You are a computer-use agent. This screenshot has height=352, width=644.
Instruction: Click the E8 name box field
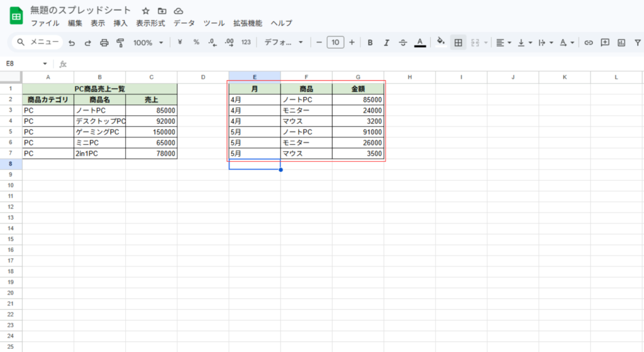click(x=25, y=64)
